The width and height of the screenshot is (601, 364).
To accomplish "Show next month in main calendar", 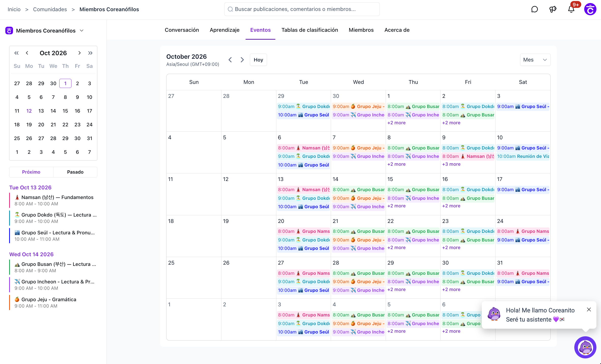I will tap(242, 60).
